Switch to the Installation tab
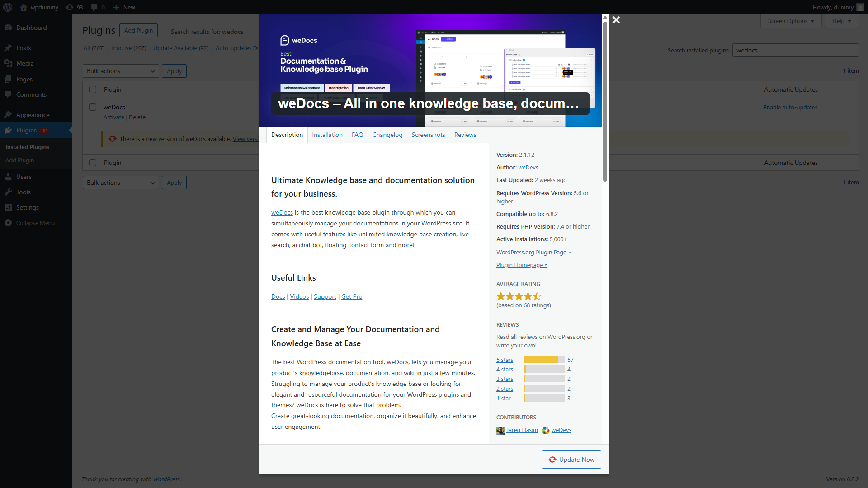868x488 pixels. 327,135
